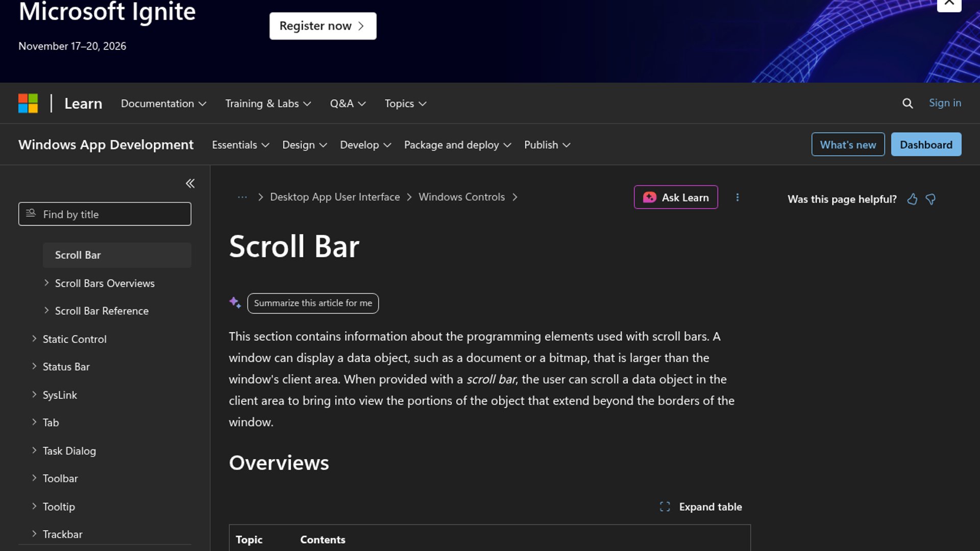Click the Sign in link

pyautogui.click(x=945, y=103)
